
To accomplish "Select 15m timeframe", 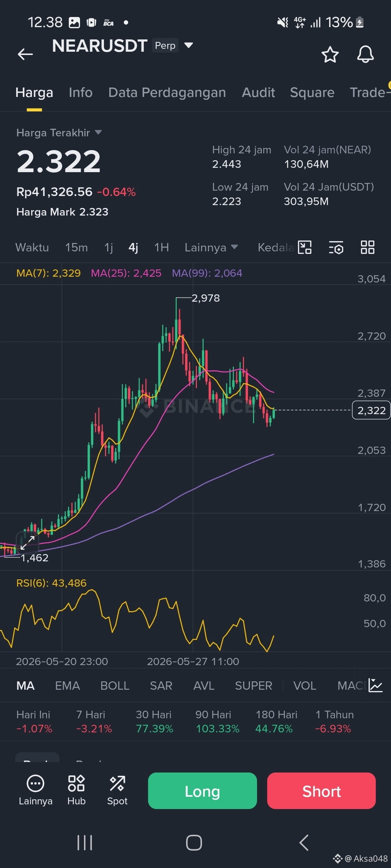I will click(x=76, y=247).
